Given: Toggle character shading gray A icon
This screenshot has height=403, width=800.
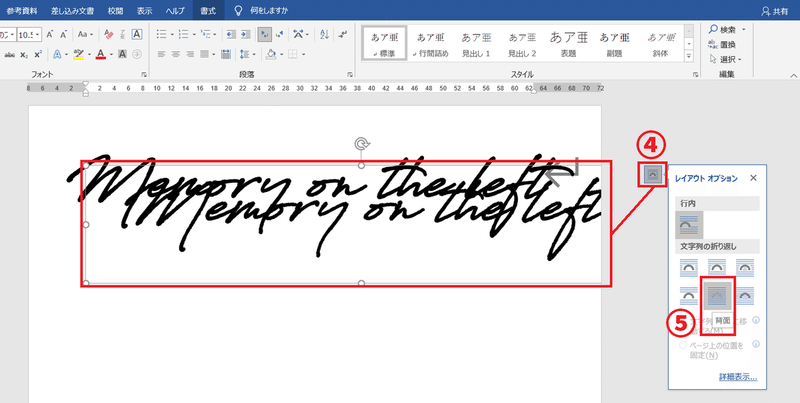Looking at the screenshot, I should [122, 54].
